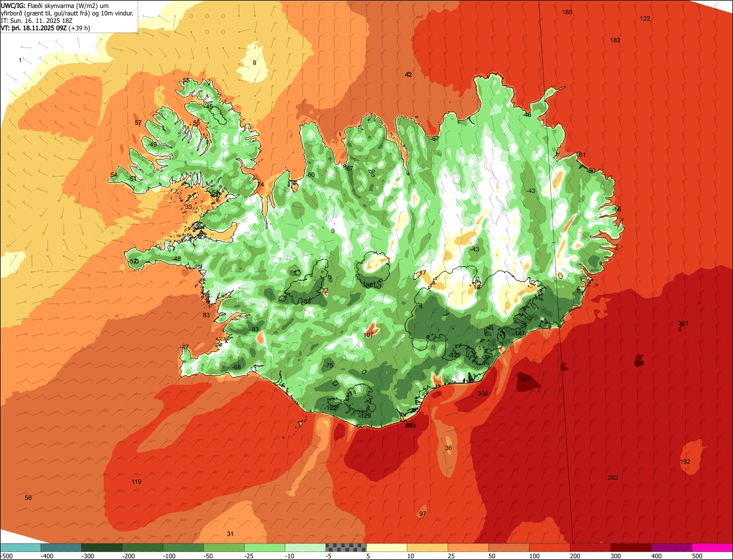
Task: Click the value 97 on the map
Action: click(423, 514)
